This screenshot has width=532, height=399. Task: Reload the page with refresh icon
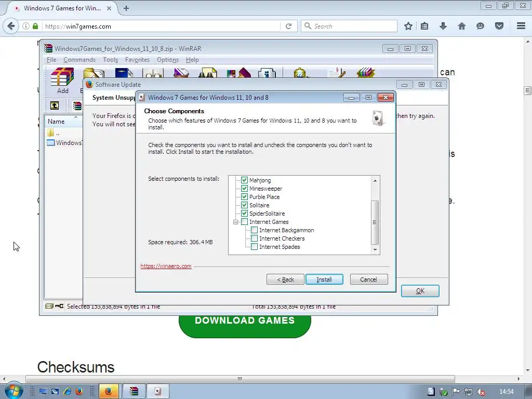(x=289, y=26)
